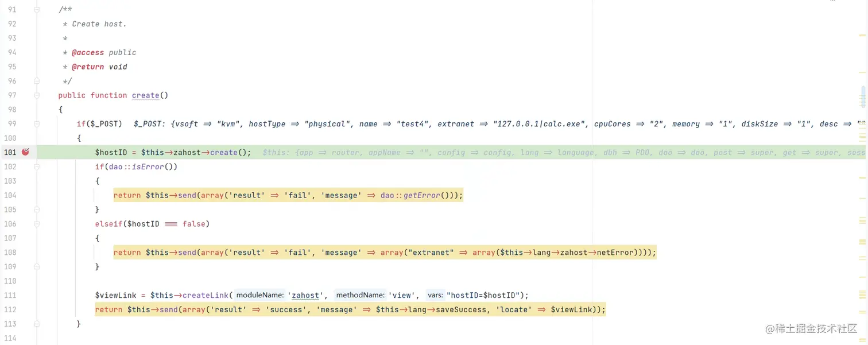Click the '@access' doc tag
The image size is (868, 345).
pos(88,52)
